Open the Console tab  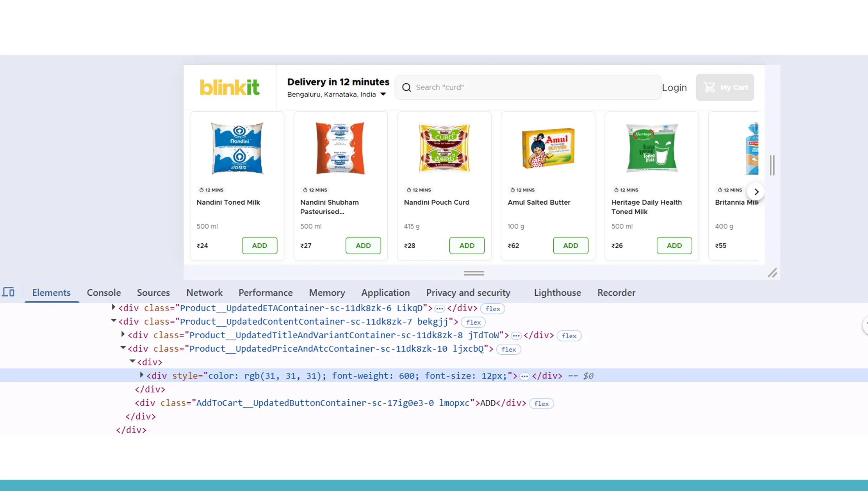point(104,293)
